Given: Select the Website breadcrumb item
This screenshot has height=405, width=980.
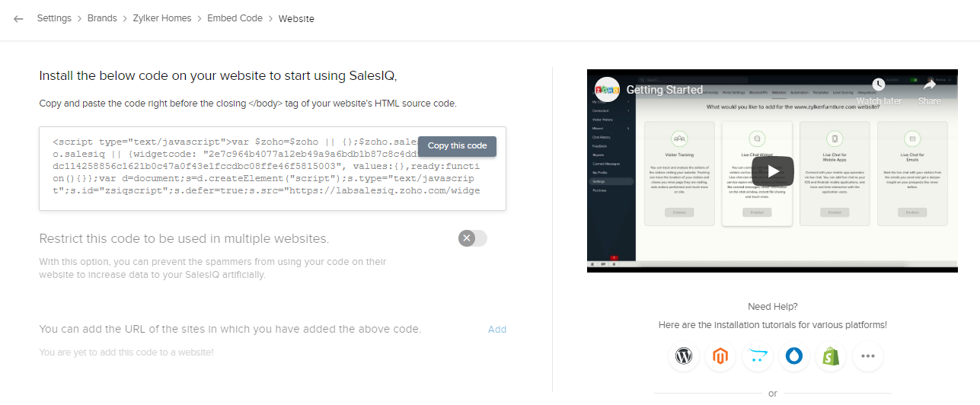Looking at the screenshot, I should click(x=296, y=18).
